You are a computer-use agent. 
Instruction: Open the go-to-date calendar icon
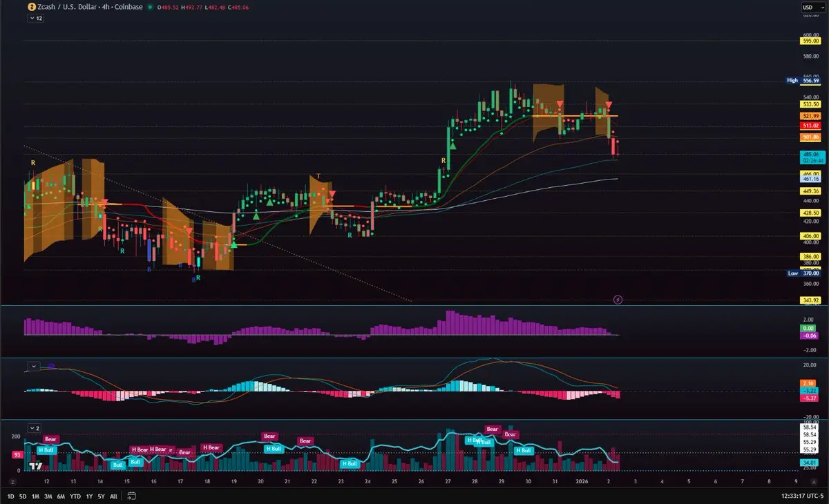point(132,496)
